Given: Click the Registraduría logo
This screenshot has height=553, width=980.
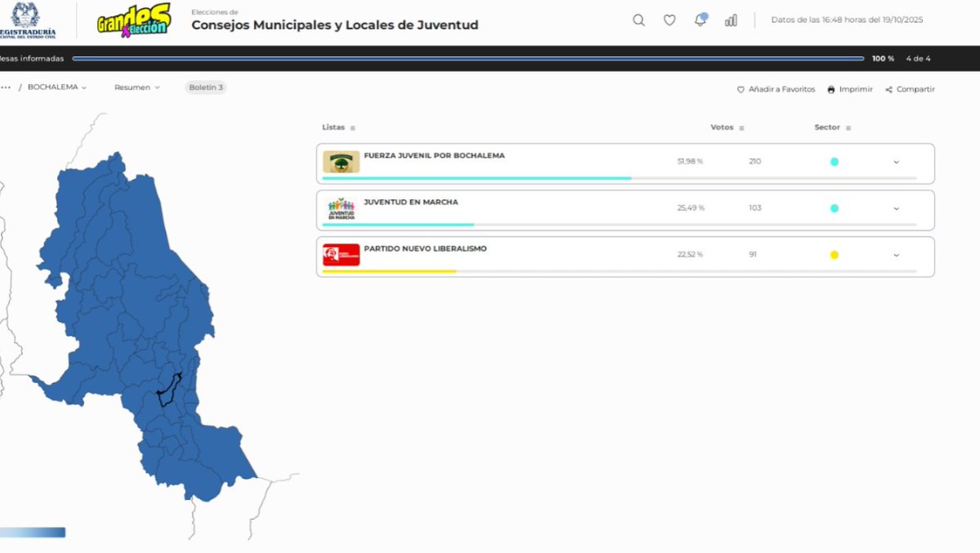Looking at the screenshot, I should [x=29, y=20].
